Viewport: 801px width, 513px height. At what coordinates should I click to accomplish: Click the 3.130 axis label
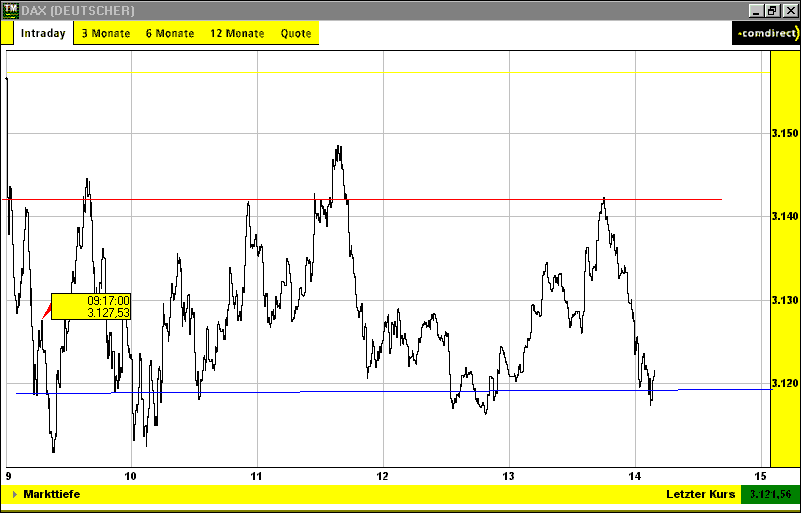click(x=784, y=300)
